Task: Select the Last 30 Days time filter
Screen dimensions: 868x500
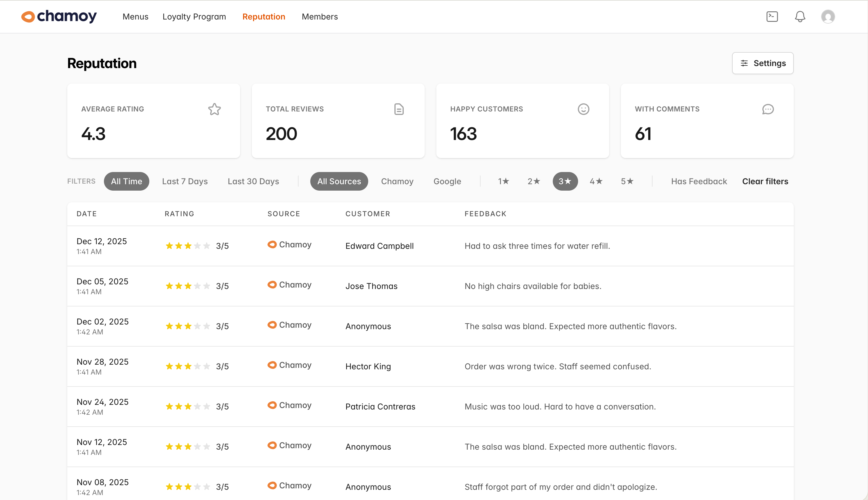Action: click(x=253, y=181)
